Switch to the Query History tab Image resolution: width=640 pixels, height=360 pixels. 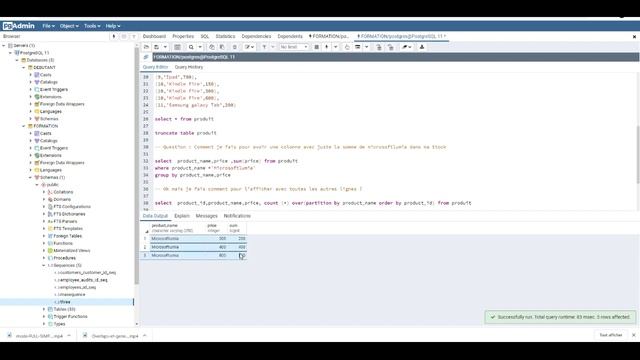189,67
